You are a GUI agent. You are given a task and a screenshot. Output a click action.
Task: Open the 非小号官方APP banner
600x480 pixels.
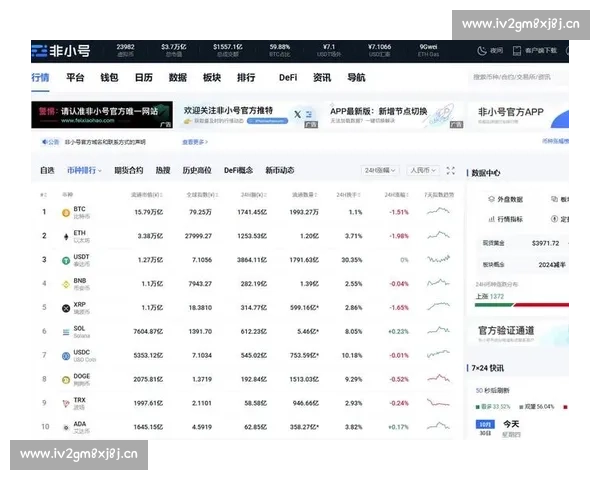pos(518,114)
